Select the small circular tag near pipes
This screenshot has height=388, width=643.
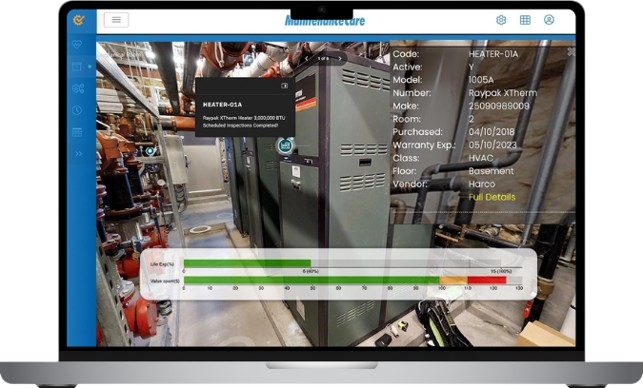click(150, 151)
